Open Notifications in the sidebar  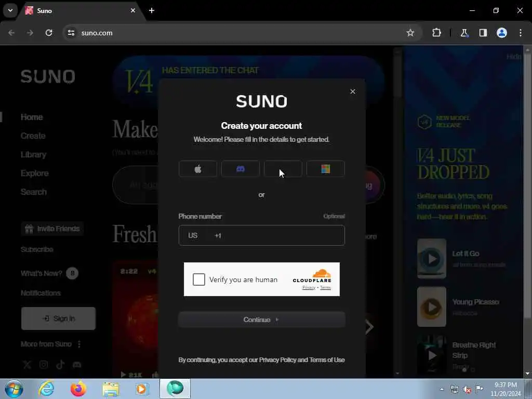click(41, 293)
